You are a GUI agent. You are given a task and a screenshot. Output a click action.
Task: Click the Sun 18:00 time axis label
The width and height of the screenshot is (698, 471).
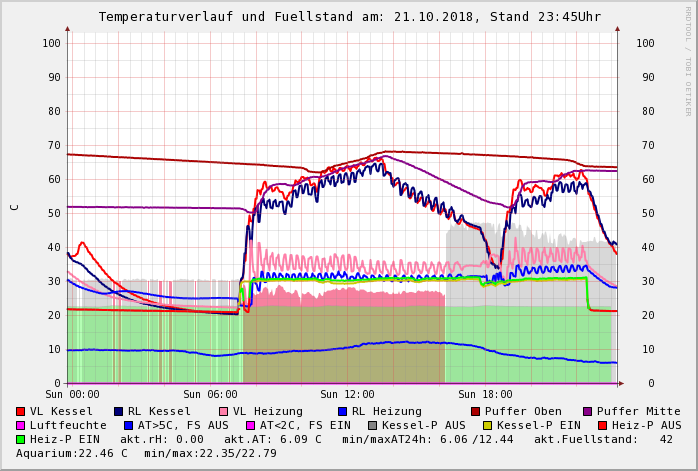485,394
